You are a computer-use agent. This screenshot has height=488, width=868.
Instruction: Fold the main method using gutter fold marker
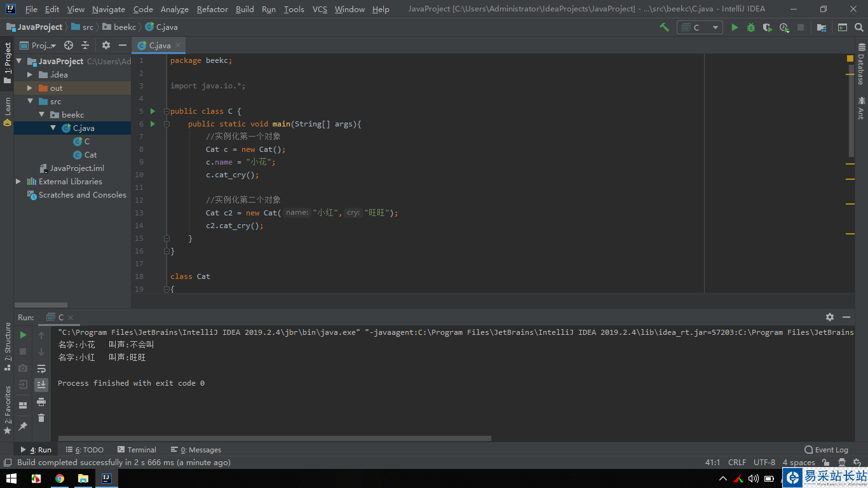pos(167,124)
